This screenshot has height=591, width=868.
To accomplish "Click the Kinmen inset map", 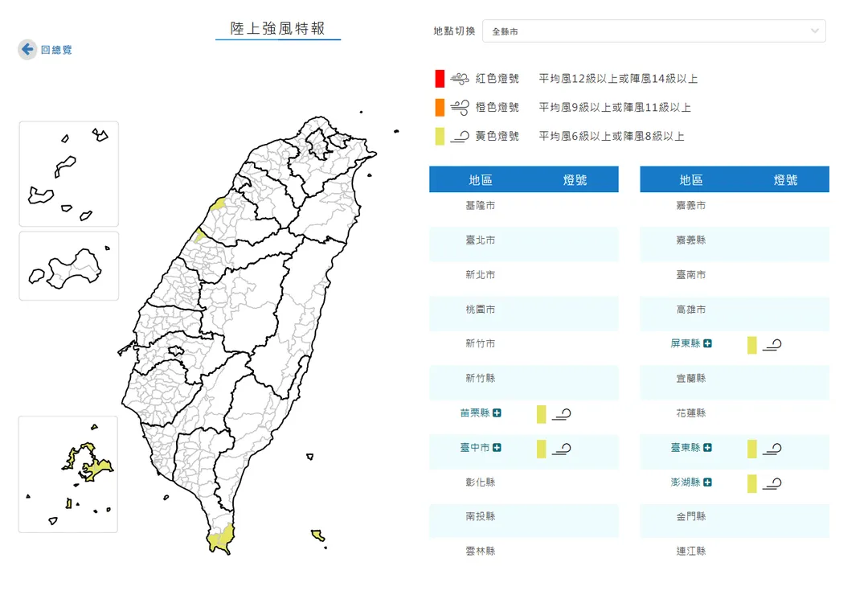I will pyautogui.click(x=68, y=266).
